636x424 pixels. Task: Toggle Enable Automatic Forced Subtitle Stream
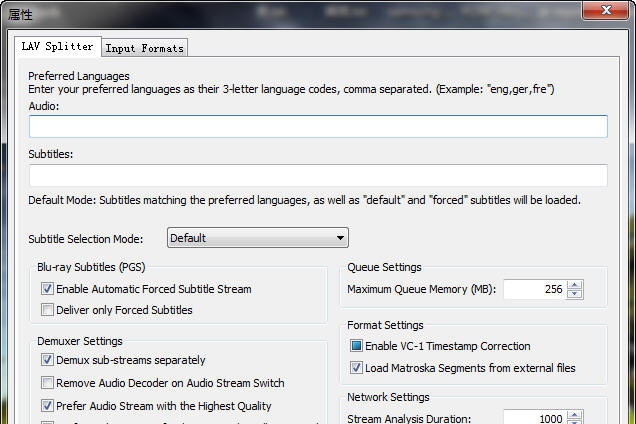click(47, 289)
